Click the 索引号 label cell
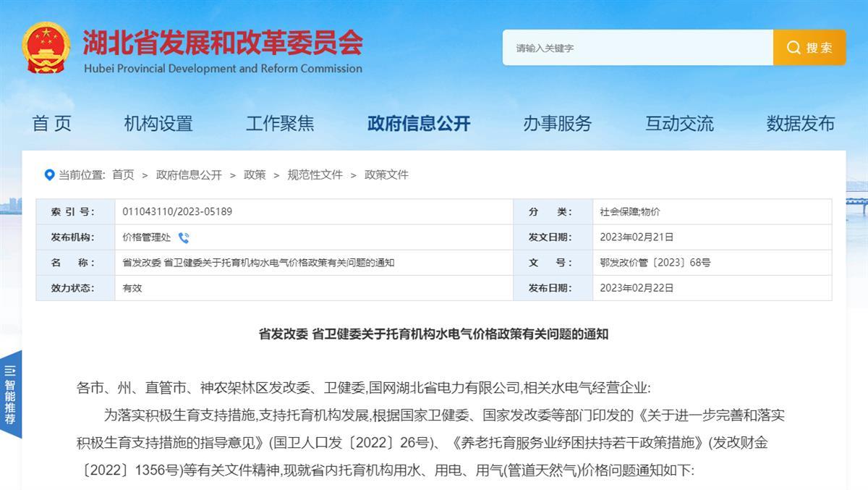 pos(75,212)
